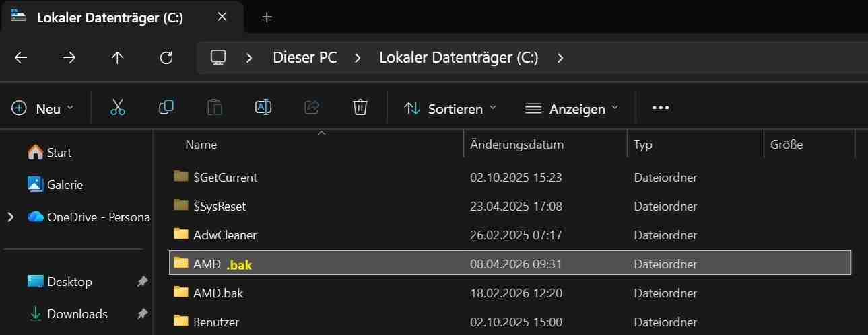Click Dieser PC in address bar
Image resolution: width=868 pixels, height=335 pixels.
(x=304, y=58)
